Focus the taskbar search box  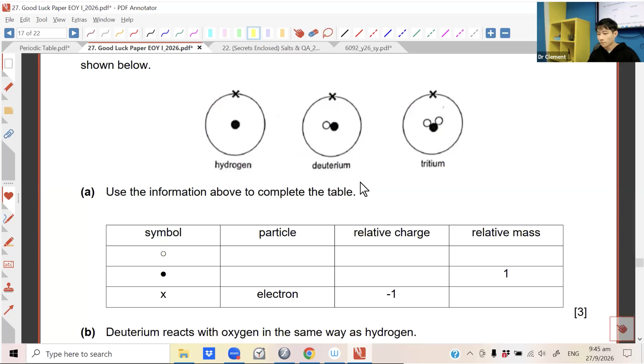[98, 354]
